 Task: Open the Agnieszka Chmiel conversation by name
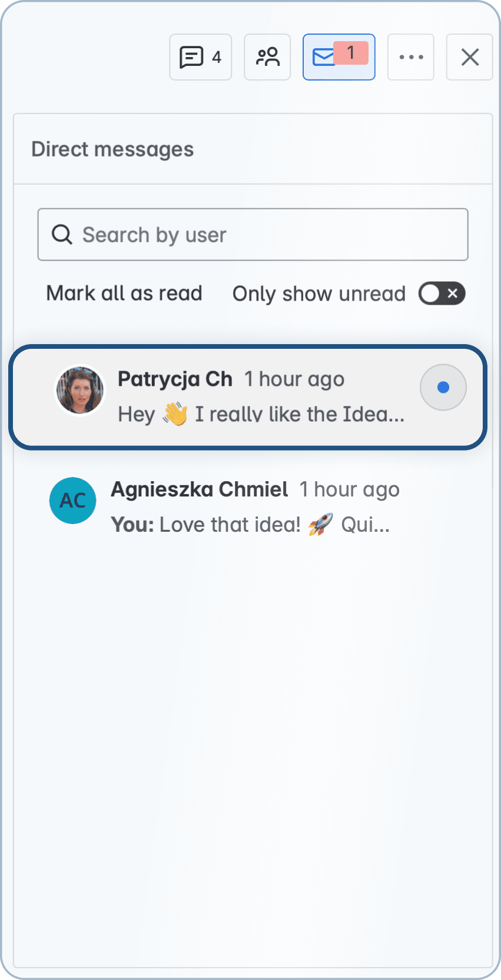pos(200,489)
